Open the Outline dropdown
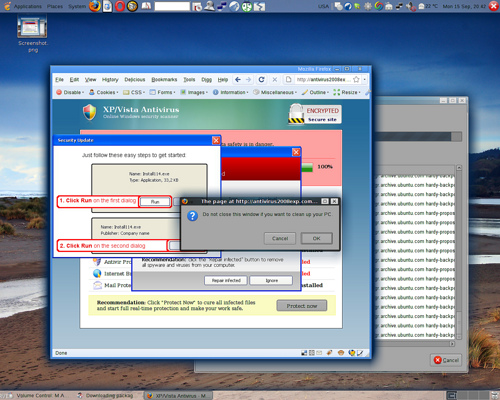500x400 pixels. click(315, 92)
